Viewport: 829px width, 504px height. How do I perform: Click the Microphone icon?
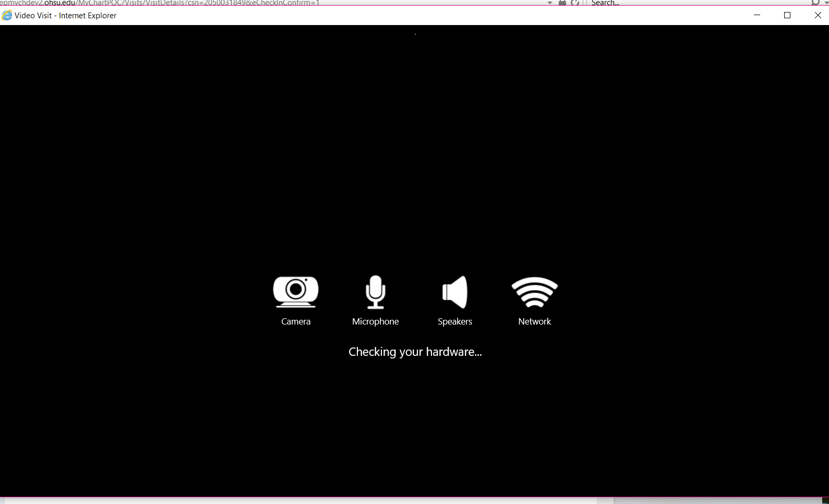point(375,292)
